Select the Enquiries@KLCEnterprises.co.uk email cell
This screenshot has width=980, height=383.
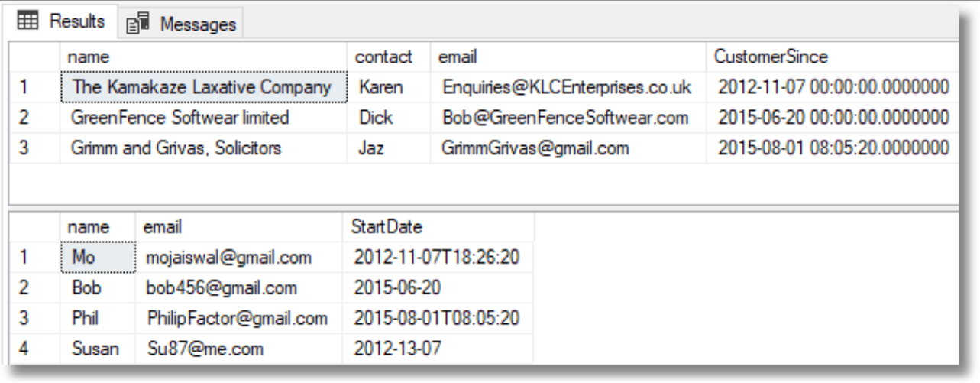568,88
